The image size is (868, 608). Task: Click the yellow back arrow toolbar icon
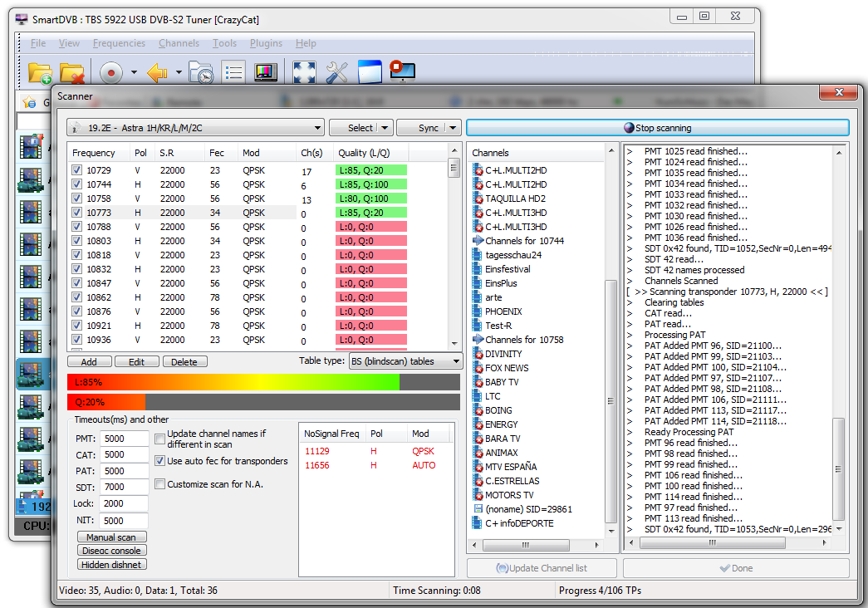click(x=157, y=72)
